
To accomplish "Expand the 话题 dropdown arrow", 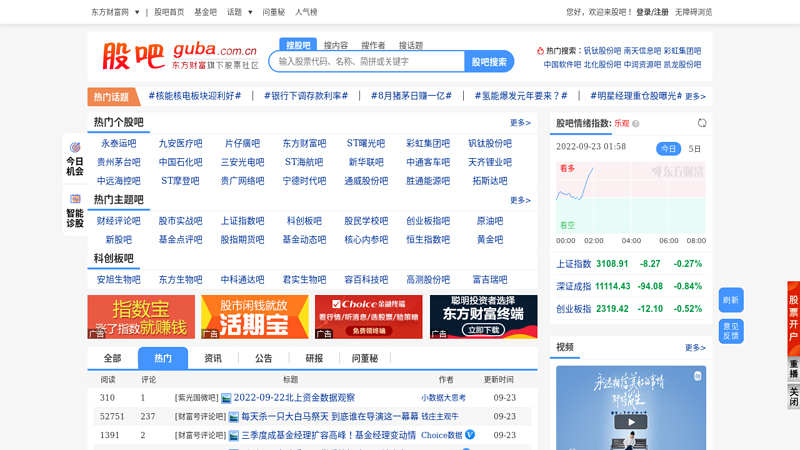I will coord(250,12).
